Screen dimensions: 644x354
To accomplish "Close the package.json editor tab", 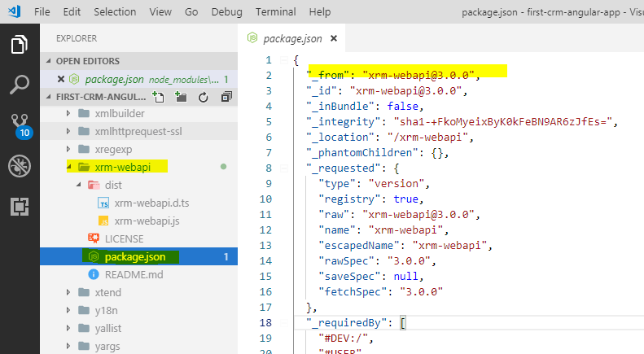I will [x=333, y=38].
